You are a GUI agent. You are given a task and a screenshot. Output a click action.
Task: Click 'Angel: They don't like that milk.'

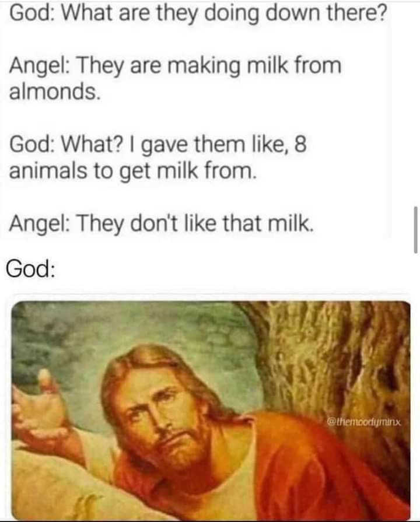coord(162,223)
